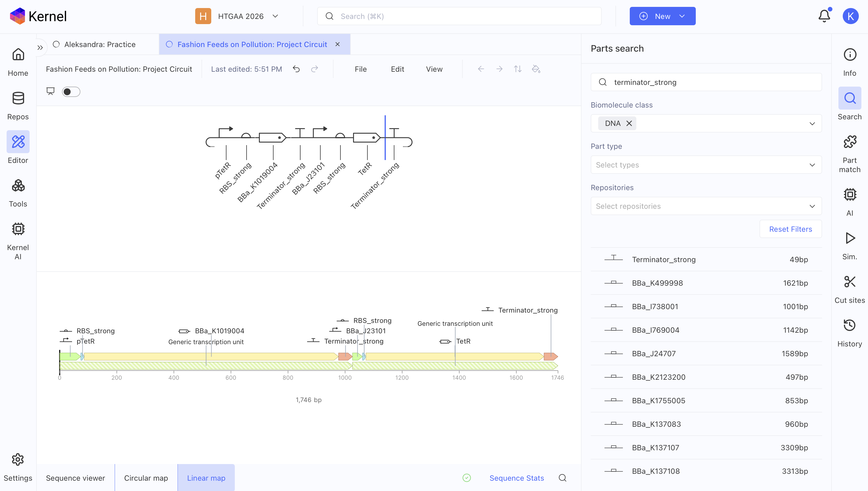Click the global Search (⌘K) field
868x491 pixels.
click(459, 16)
